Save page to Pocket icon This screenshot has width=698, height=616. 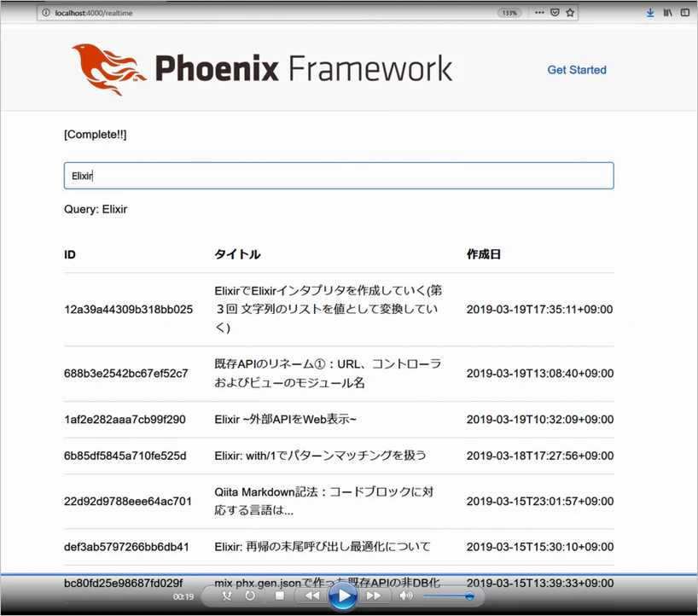click(x=555, y=13)
